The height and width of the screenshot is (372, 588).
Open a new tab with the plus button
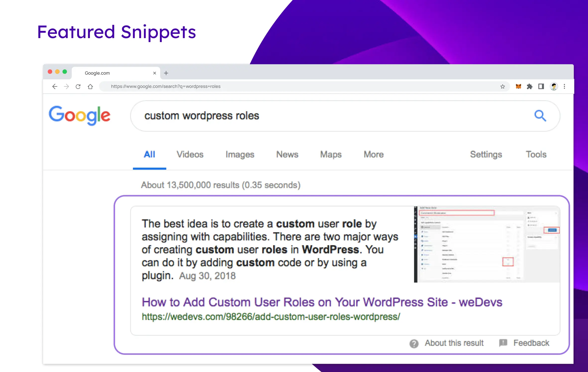[166, 73]
